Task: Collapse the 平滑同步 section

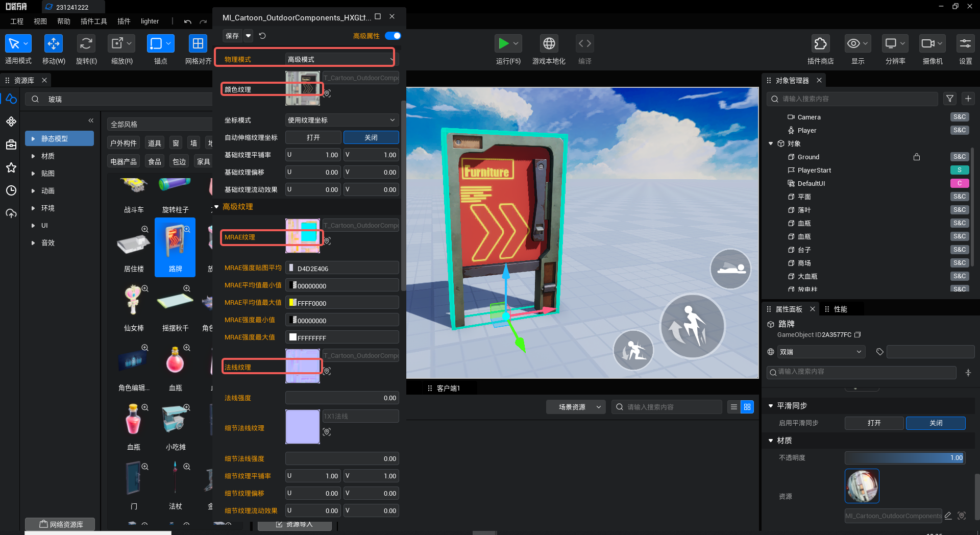Action: click(x=771, y=405)
